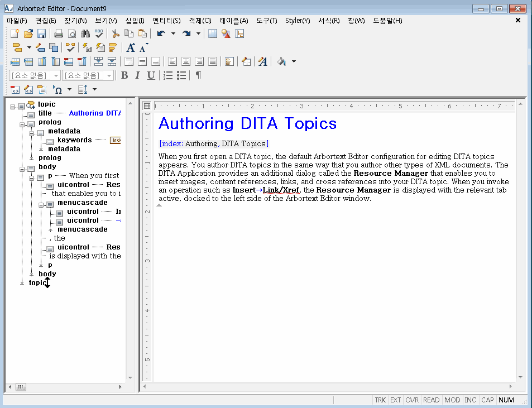This screenshot has width=532, height=408.
Task: Open the 삽입(I) menu
Action: coord(135,21)
